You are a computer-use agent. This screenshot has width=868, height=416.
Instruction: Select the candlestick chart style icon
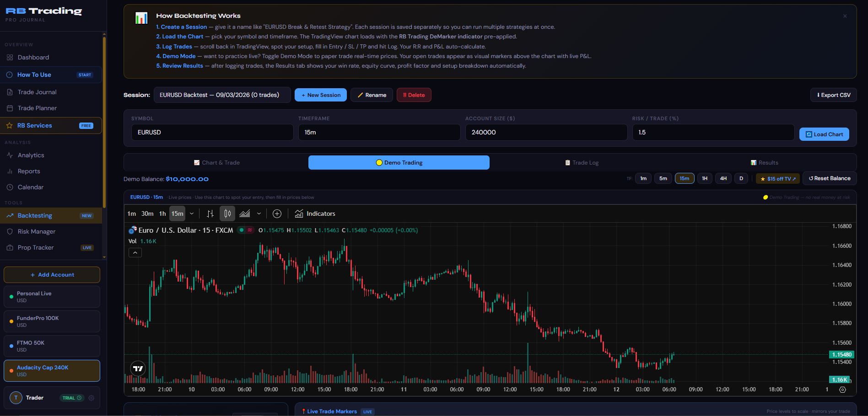tap(227, 213)
